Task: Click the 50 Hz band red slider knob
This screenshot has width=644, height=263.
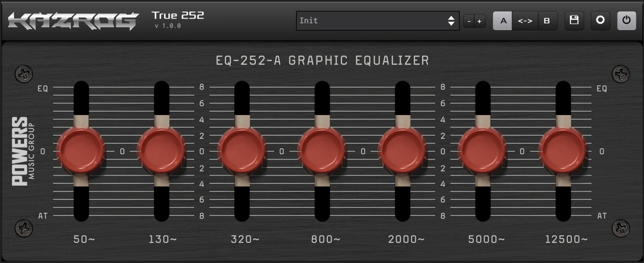Action: point(81,151)
